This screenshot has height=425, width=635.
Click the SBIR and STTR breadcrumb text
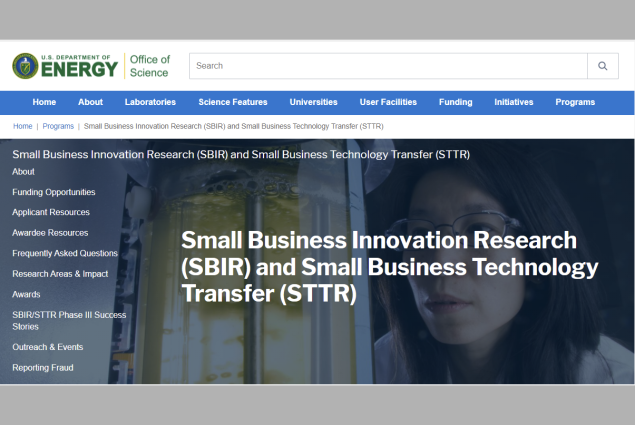click(x=234, y=126)
